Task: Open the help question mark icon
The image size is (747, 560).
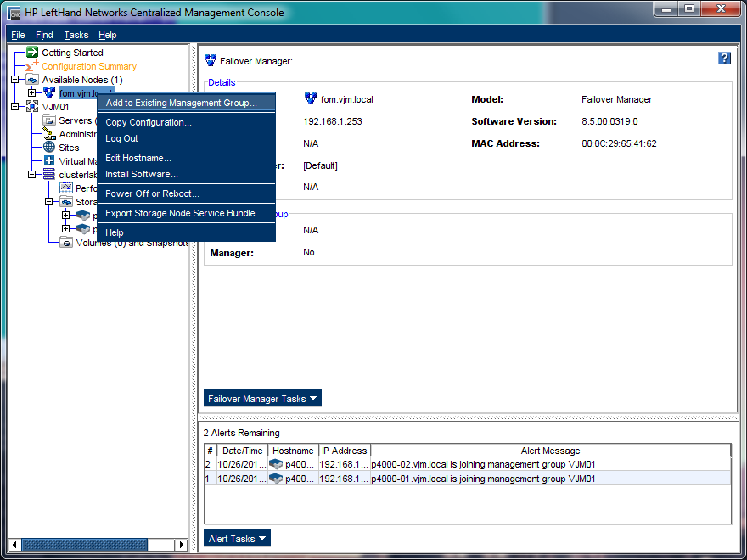Action: (724, 59)
